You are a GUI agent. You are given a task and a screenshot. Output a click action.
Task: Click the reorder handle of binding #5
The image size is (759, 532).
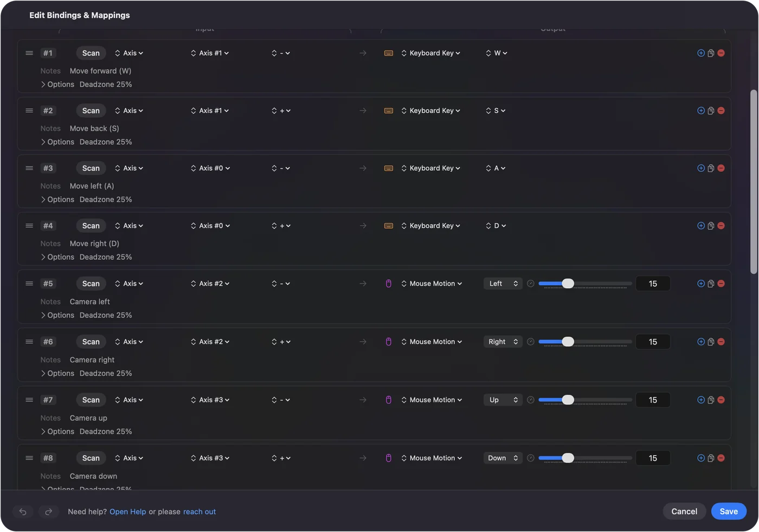29,284
